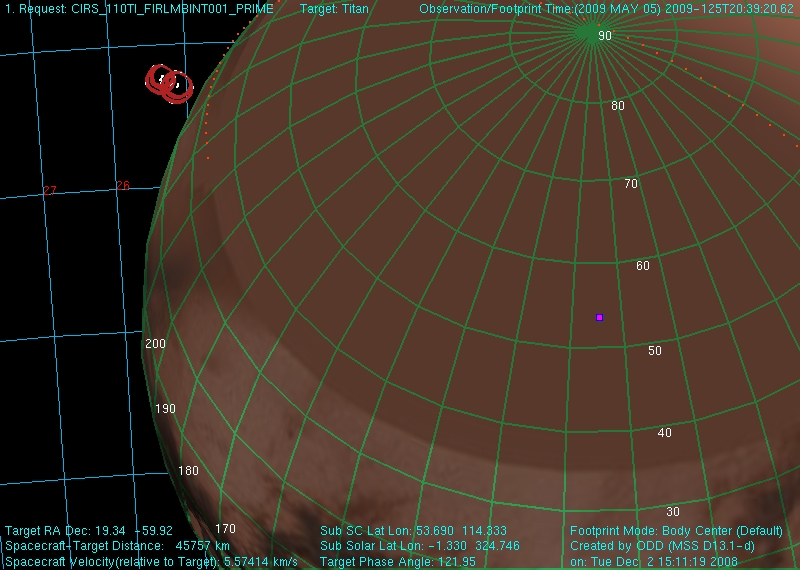Click the Spacecraft-Target Distance 45757 km readout

click(117, 546)
